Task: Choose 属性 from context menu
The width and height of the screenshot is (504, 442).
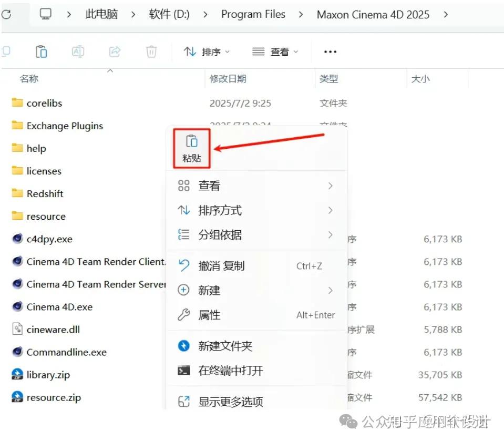Action: click(x=256, y=315)
